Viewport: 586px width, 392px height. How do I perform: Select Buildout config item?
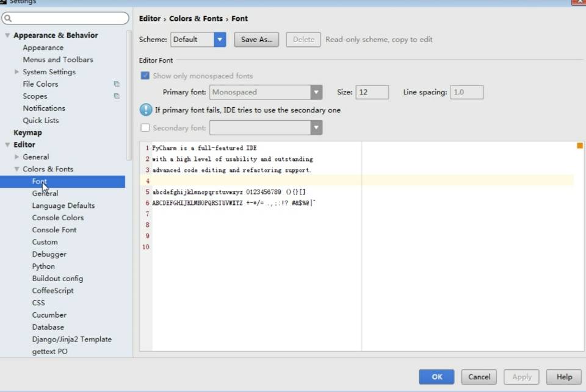57,279
